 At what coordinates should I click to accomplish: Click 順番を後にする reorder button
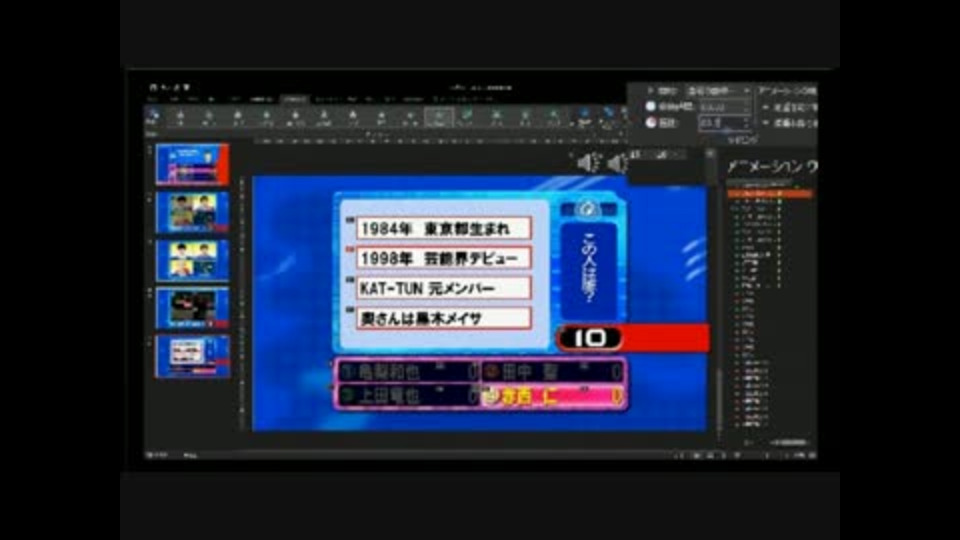coord(790,123)
